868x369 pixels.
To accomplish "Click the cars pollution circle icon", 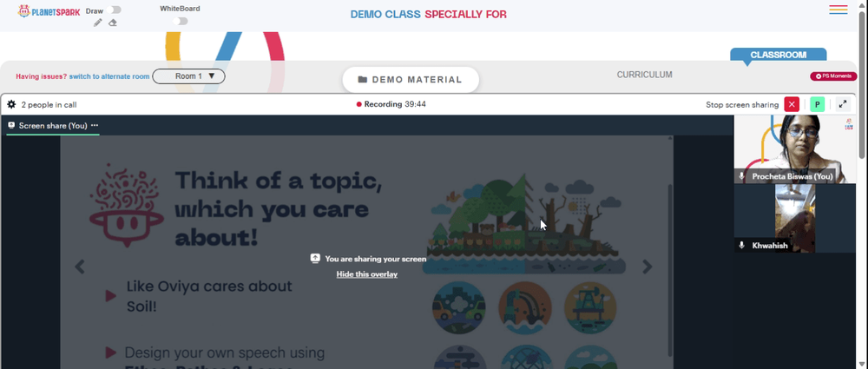I will [x=458, y=307].
